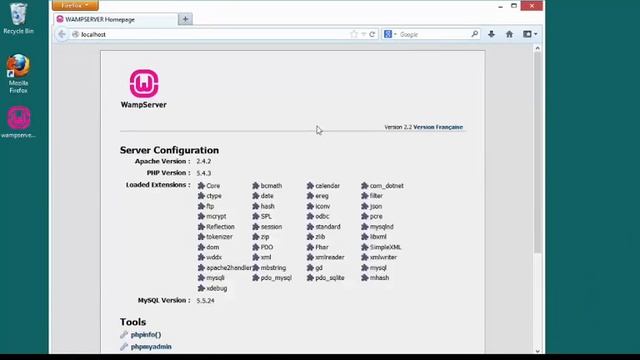
Task: Open a new tab with plus button
Action: pos(185,19)
